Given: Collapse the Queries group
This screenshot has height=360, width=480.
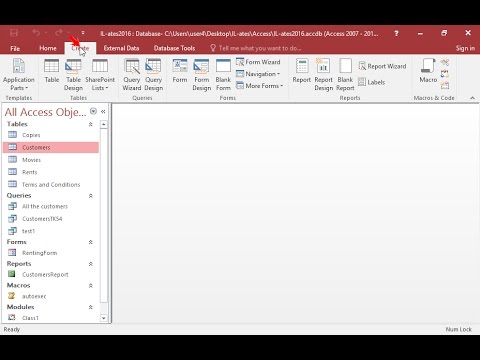Looking at the screenshot, I should [91, 196].
